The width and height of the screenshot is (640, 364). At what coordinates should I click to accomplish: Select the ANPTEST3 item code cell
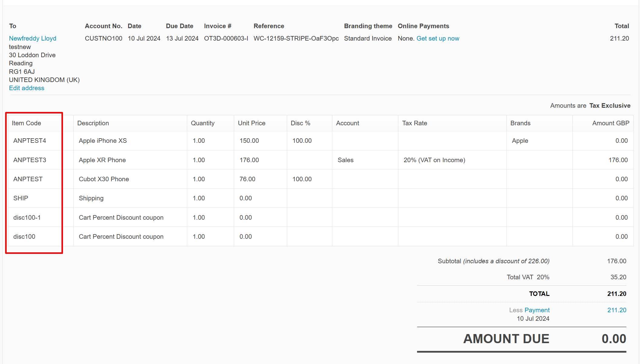click(30, 160)
